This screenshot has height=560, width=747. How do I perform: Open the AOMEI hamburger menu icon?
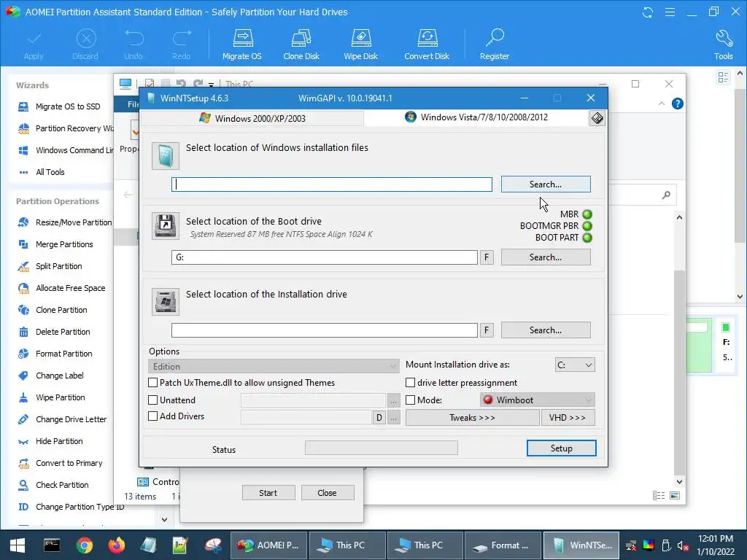point(670,12)
